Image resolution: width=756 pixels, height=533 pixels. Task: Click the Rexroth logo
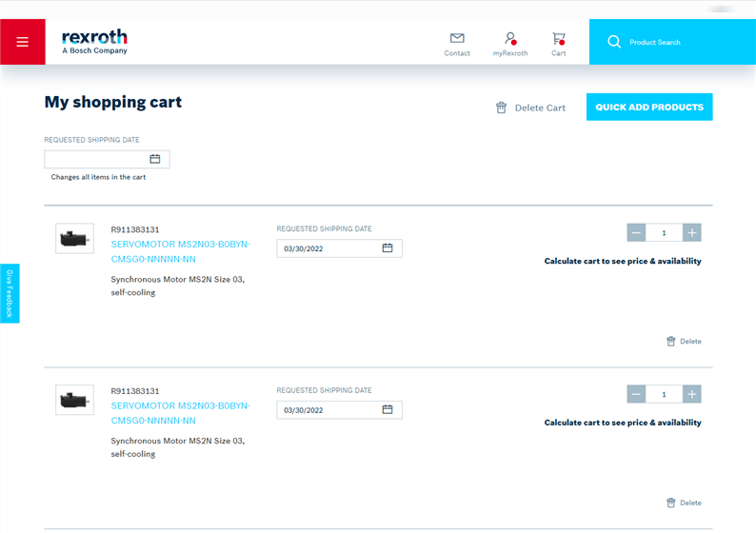[94, 42]
